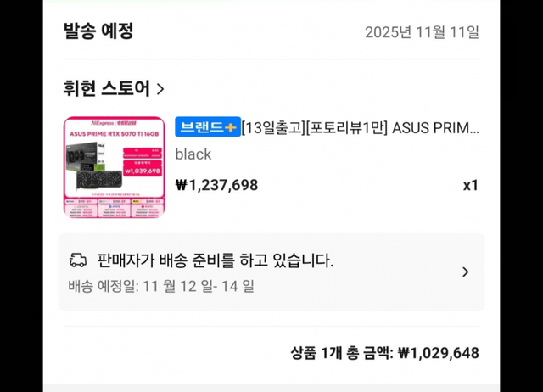This screenshot has height=392, width=543.
Task: Click the 판매자가 배송 준비를 하고 있습니다 status
Action: (x=216, y=260)
